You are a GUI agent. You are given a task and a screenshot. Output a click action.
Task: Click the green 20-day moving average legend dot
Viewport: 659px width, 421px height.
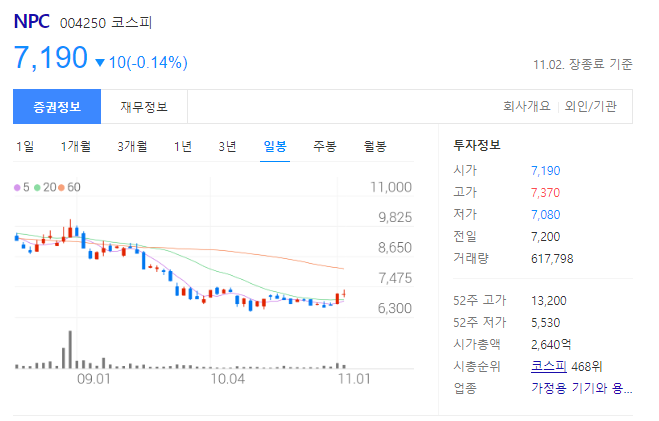pos(37,187)
